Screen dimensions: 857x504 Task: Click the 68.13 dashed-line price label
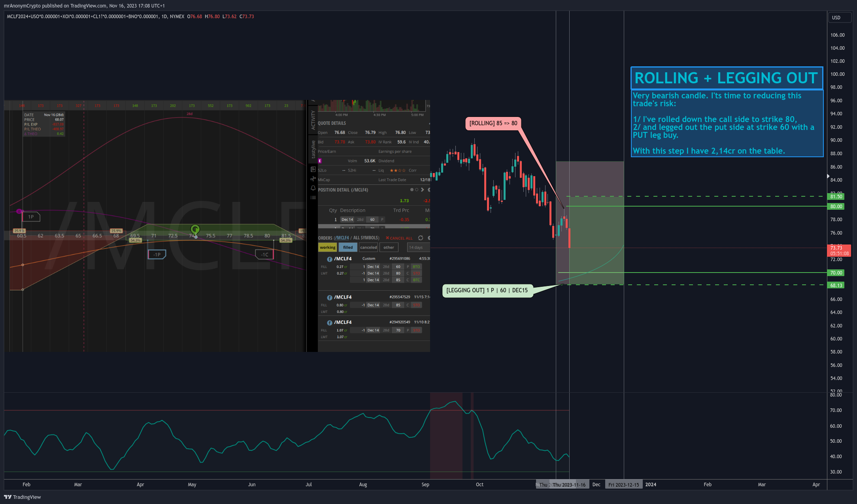pos(836,285)
